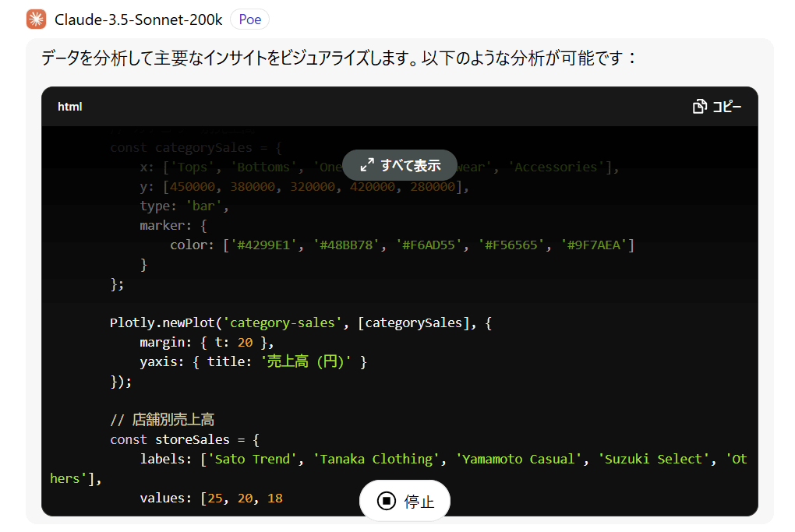Copy code using the コピー label

point(726,107)
